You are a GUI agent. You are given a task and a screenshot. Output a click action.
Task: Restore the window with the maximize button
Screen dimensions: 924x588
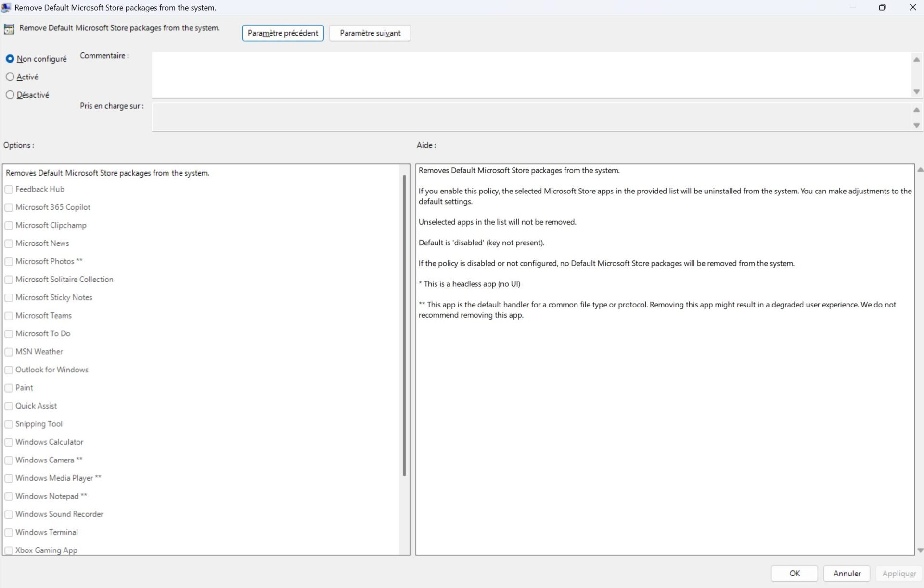[882, 7]
